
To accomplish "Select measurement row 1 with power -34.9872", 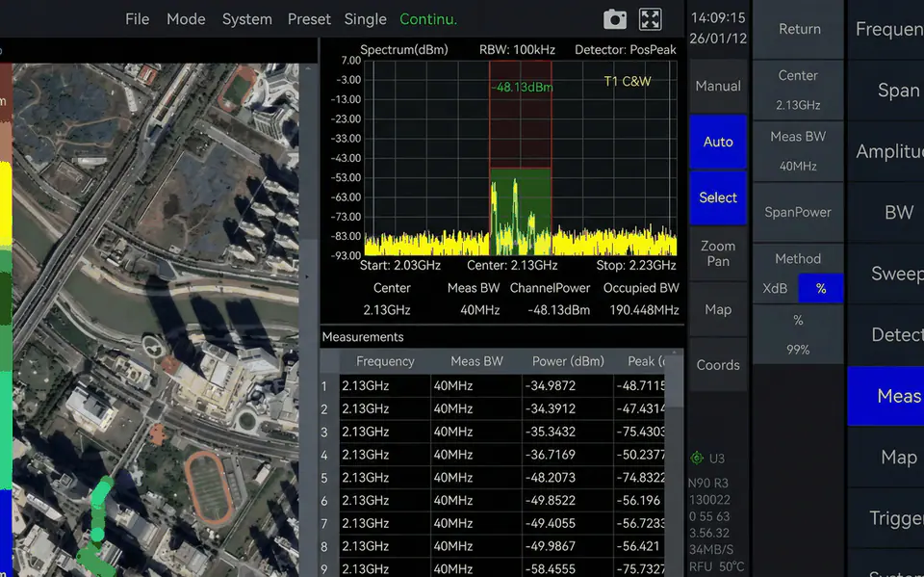I will pyautogui.click(x=494, y=386).
